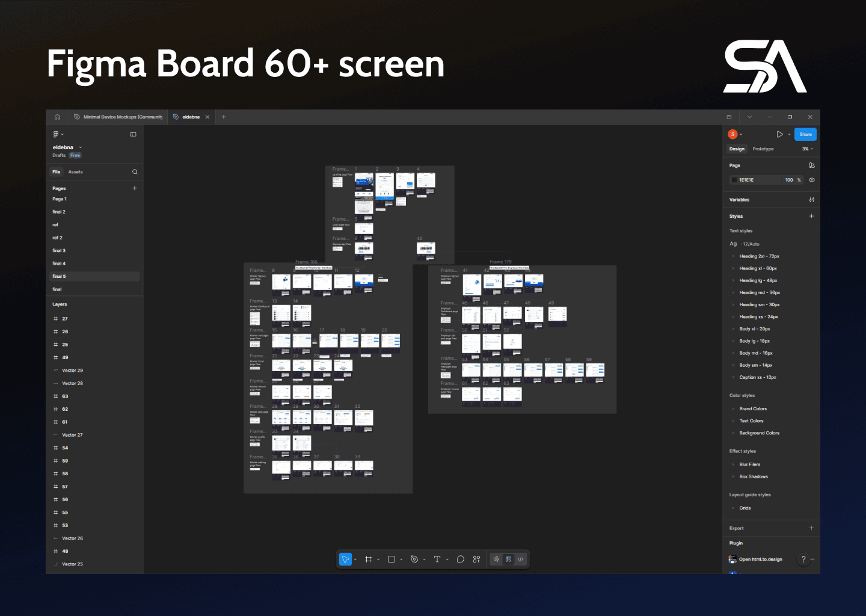Open zoom level 3% dropdown
This screenshot has width=866, height=616.
click(x=807, y=149)
